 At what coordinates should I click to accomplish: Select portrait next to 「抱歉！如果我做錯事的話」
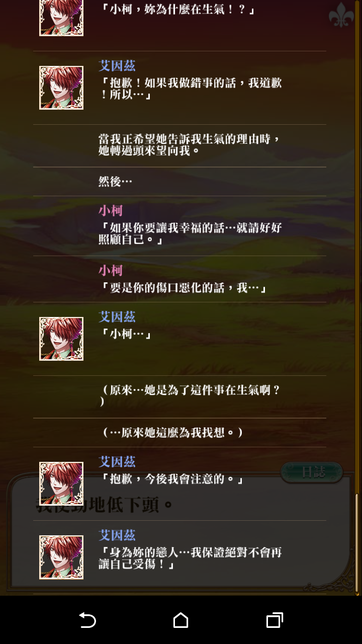[x=61, y=88]
